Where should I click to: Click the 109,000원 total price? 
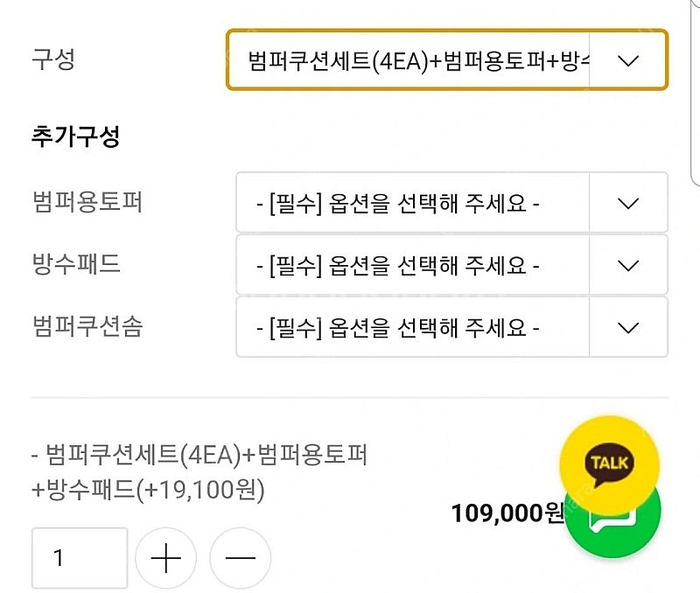coord(507,513)
